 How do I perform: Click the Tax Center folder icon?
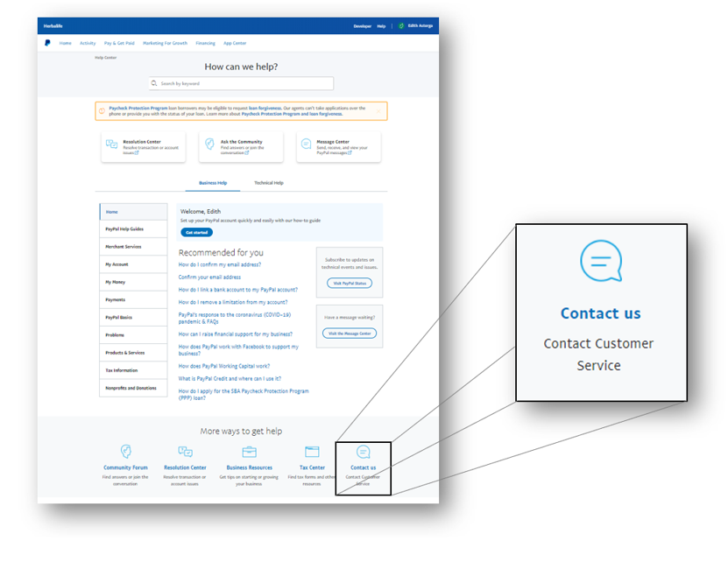click(312, 451)
